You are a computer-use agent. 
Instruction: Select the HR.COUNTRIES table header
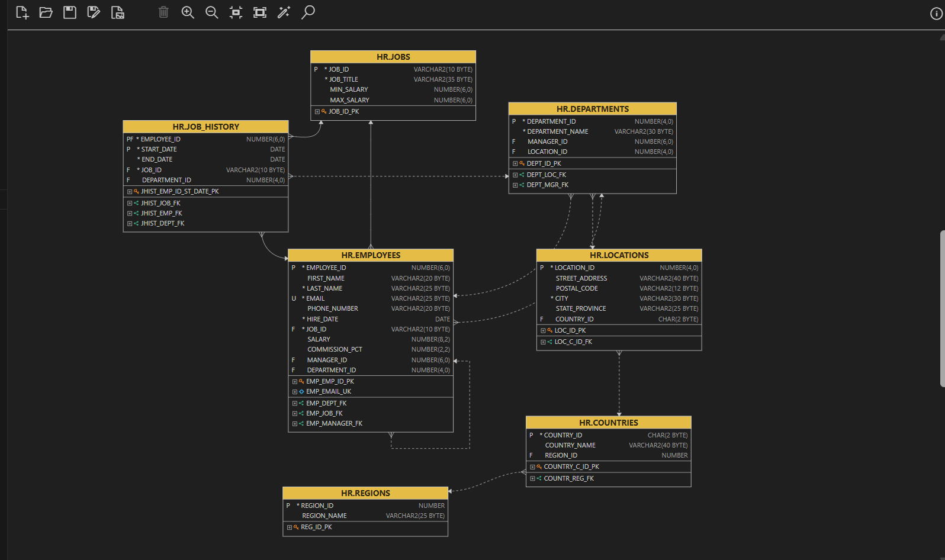point(608,423)
